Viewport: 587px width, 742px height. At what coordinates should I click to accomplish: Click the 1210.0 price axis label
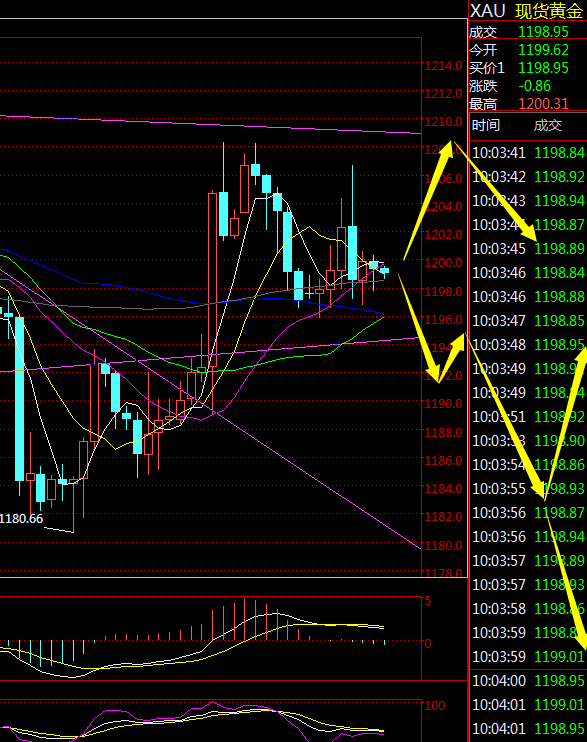click(443, 122)
